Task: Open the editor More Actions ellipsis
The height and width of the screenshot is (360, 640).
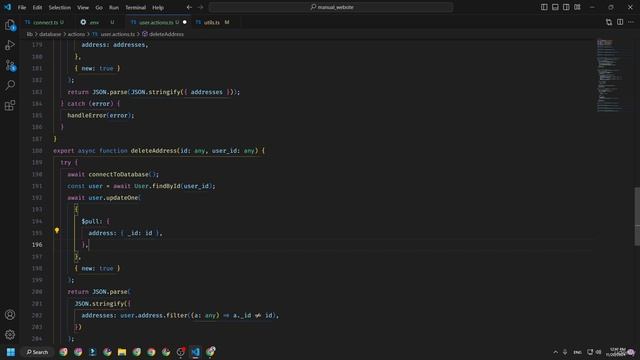Action: (631, 22)
